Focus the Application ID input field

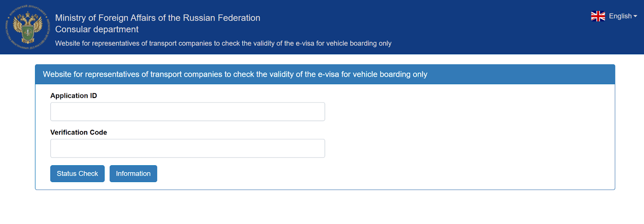coord(188,112)
